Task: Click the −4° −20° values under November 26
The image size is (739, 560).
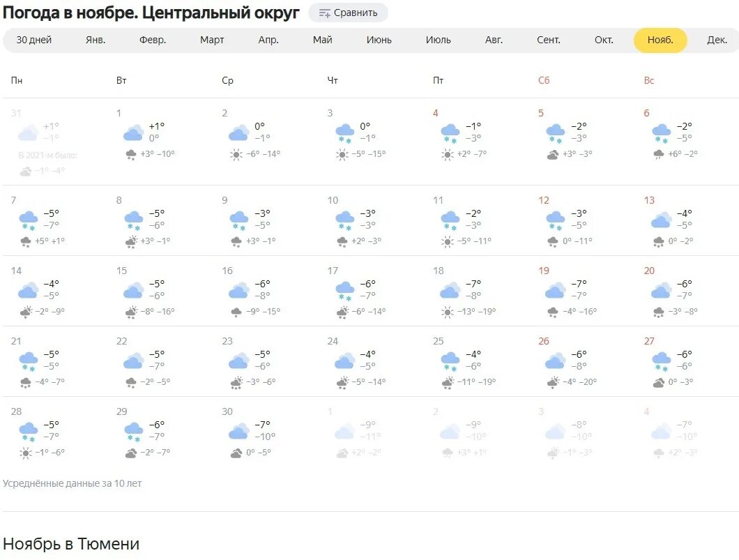Action: point(580,382)
